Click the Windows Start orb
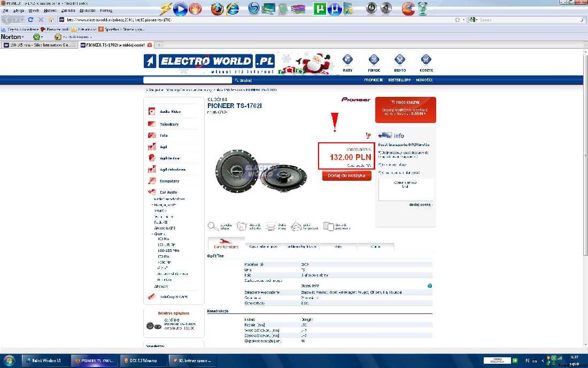 [9, 361]
